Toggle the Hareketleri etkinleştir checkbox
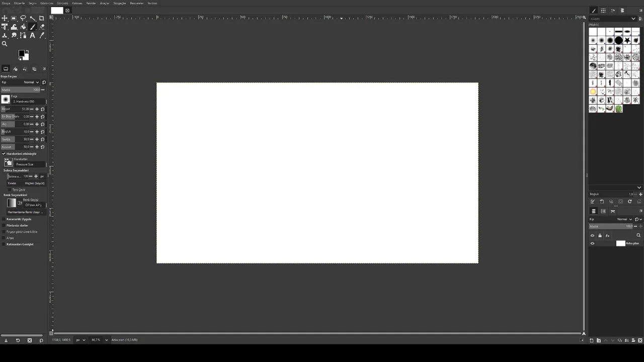 (4, 154)
